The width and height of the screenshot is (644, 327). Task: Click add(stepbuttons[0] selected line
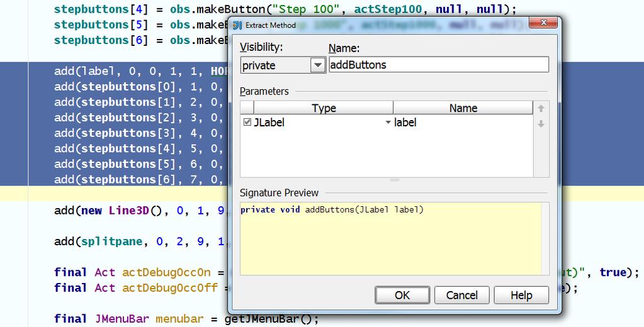(x=140, y=87)
